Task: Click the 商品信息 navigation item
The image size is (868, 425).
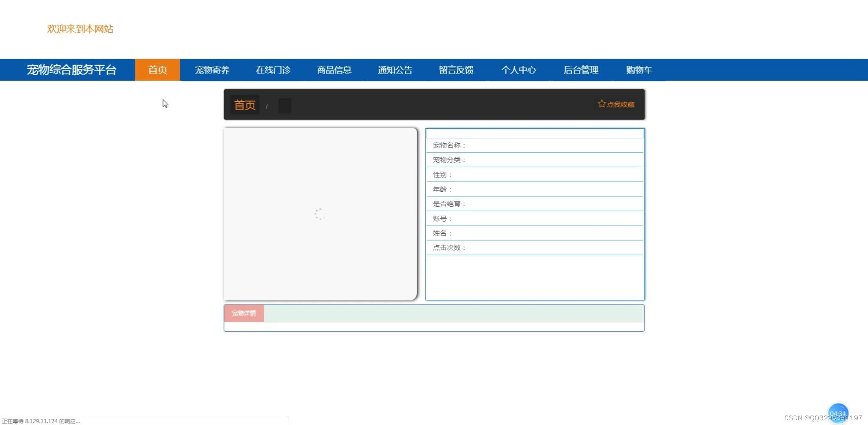Action: pos(335,69)
